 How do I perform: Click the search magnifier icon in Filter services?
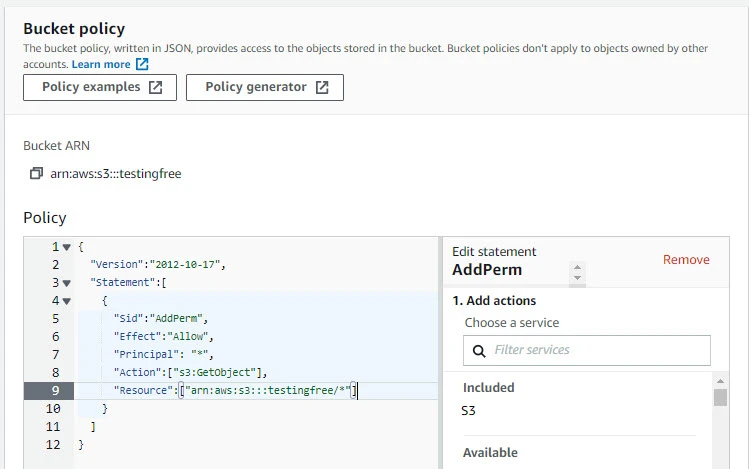pos(479,351)
